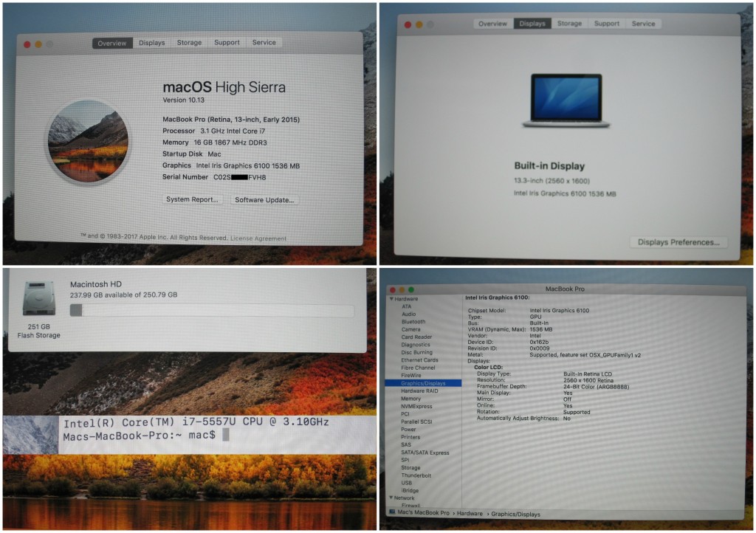Select ATA in the hardware sidebar
Image resolution: width=756 pixels, height=533 pixels.
[407, 306]
